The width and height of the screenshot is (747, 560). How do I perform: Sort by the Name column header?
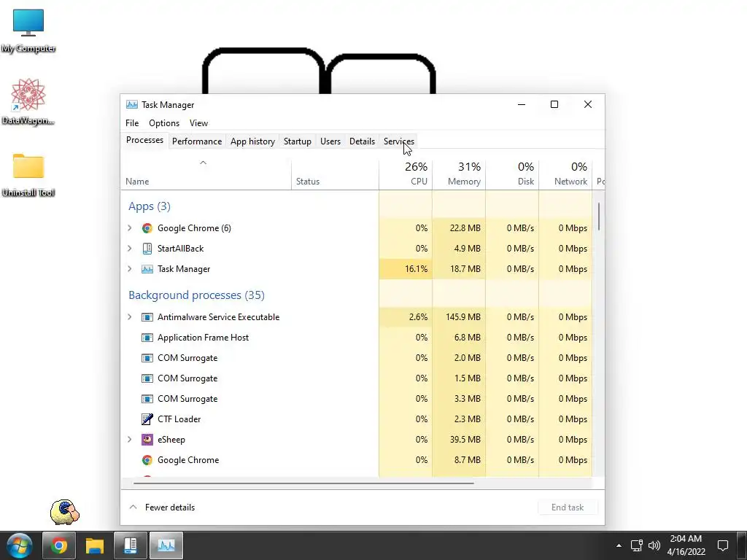click(206, 175)
